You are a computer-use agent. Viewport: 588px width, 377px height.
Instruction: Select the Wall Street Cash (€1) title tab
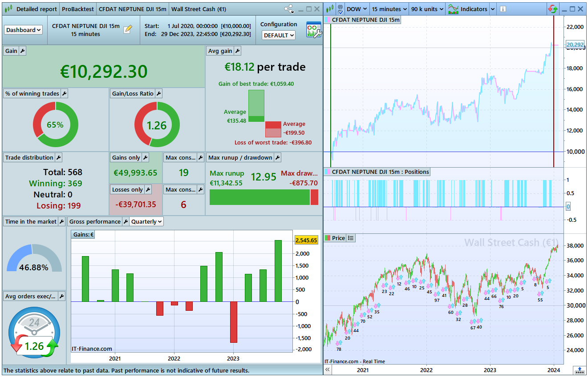pyautogui.click(x=199, y=9)
